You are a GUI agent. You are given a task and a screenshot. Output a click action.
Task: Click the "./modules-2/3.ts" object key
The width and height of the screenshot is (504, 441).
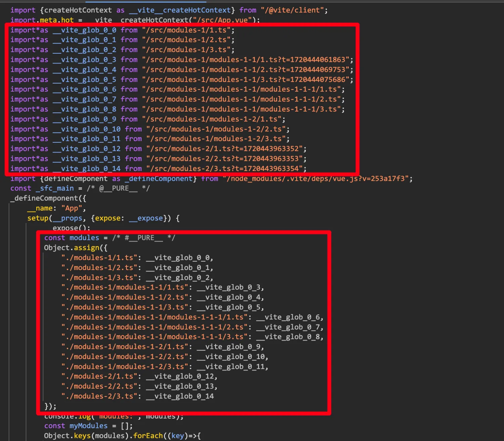(x=99, y=396)
